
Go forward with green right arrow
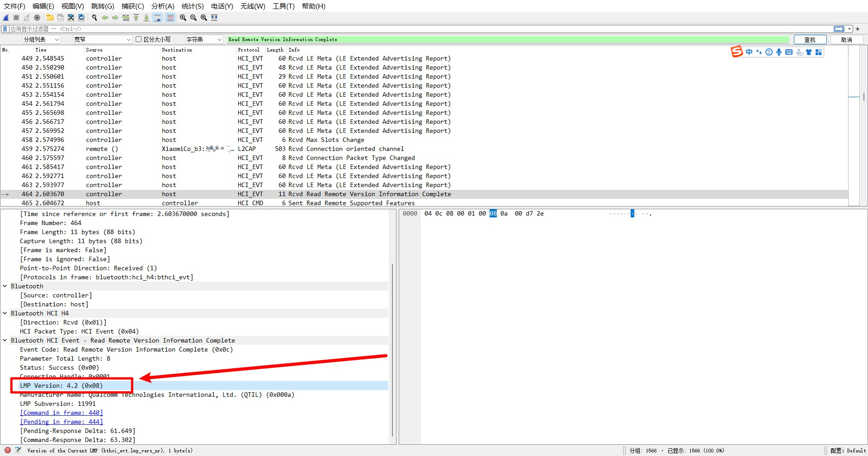115,18
